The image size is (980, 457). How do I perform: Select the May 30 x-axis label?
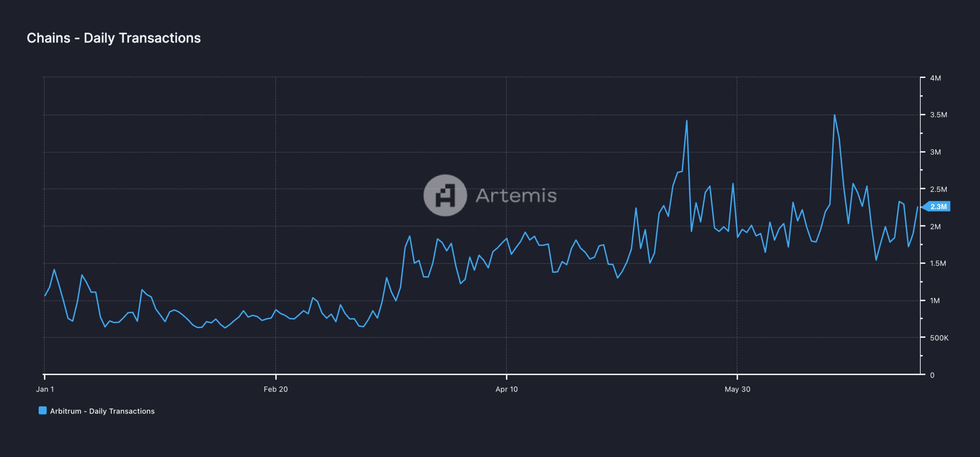[737, 389]
